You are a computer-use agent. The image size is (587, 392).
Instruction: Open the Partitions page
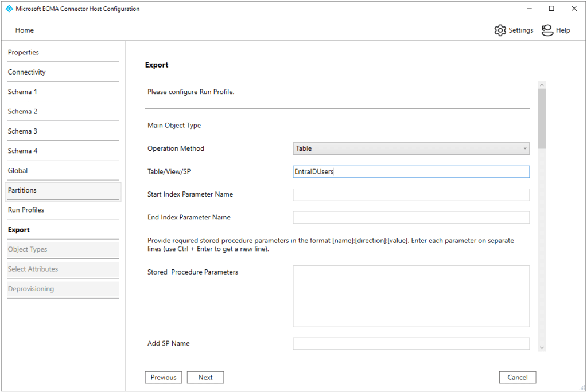click(22, 190)
